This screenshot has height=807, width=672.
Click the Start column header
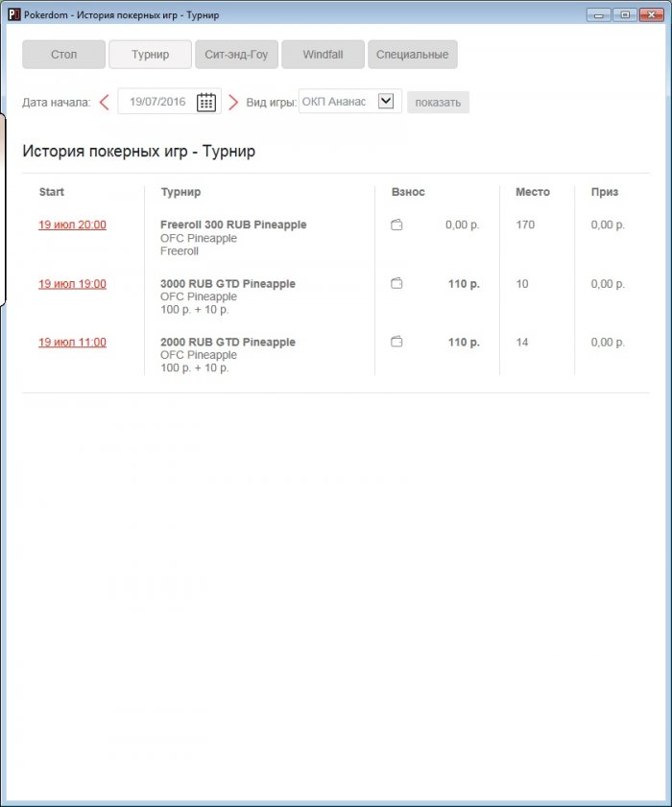click(x=52, y=192)
